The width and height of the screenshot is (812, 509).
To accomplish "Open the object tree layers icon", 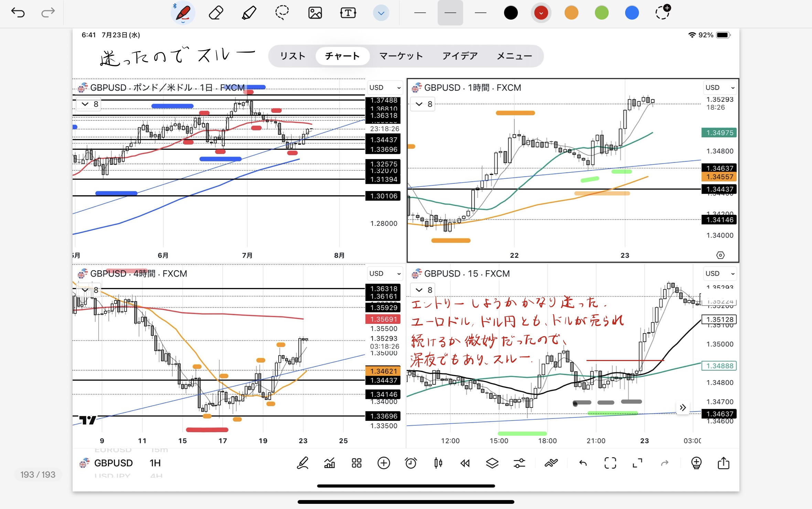I will click(x=492, y=463).
